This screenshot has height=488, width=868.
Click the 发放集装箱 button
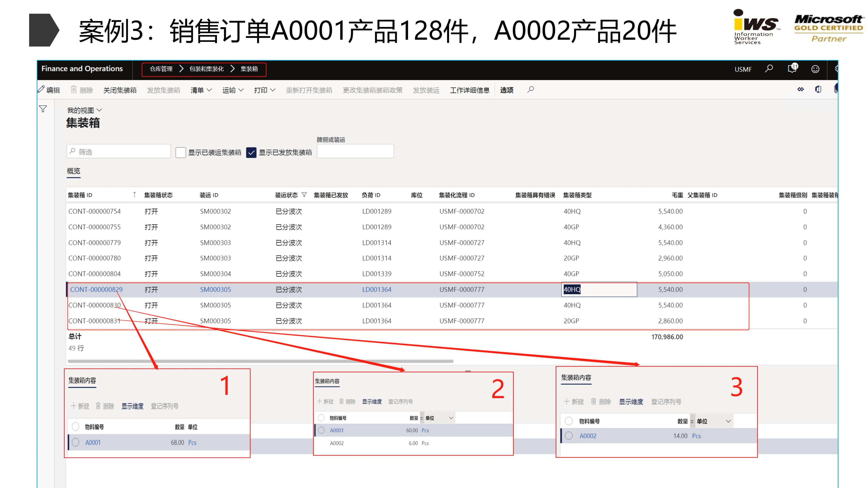[x=163, y=90]
